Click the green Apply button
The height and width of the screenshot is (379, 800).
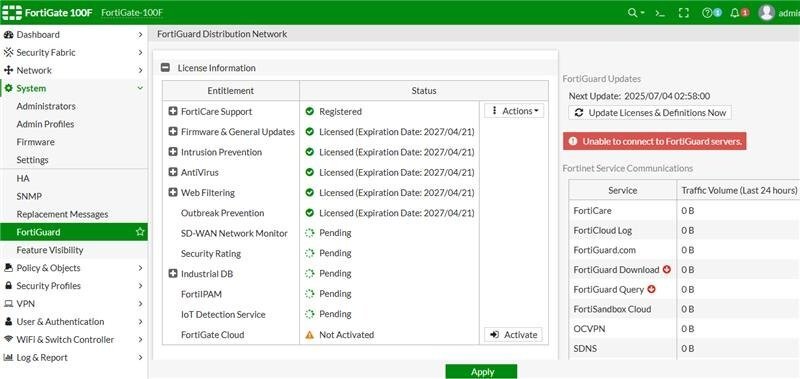[481, 372]
